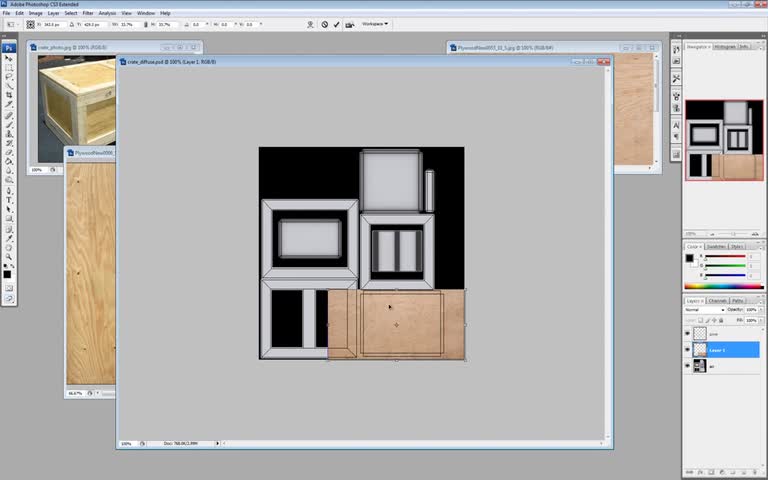This screenshot has height=480, width=768.
Task: Open the Filter menu
Action: pyautogui.click(x=88, y=13)
